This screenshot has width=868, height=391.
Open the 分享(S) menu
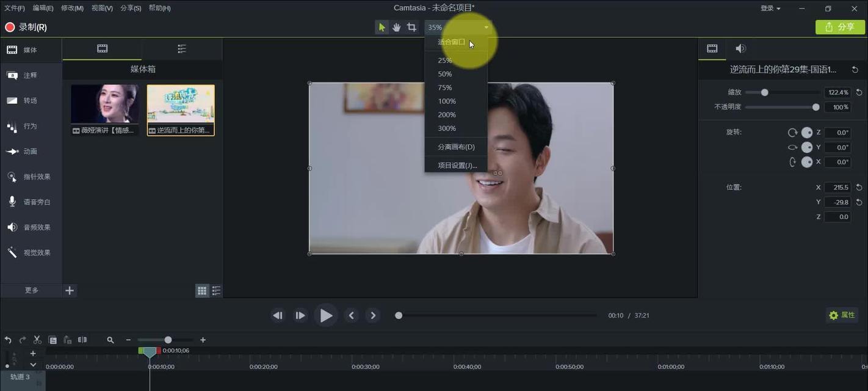coord(131,8)
